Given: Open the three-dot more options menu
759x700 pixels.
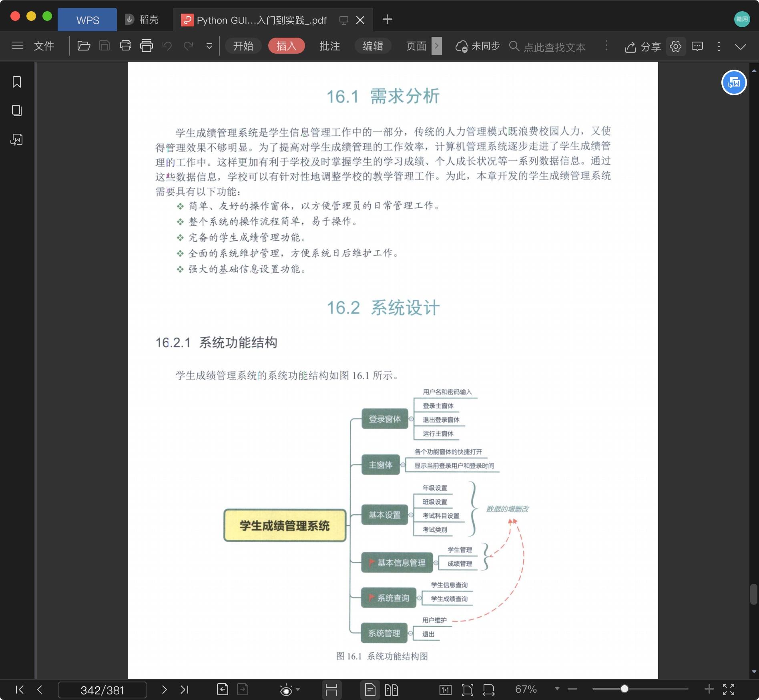Looking at the screenshot, I should point(719,46).
